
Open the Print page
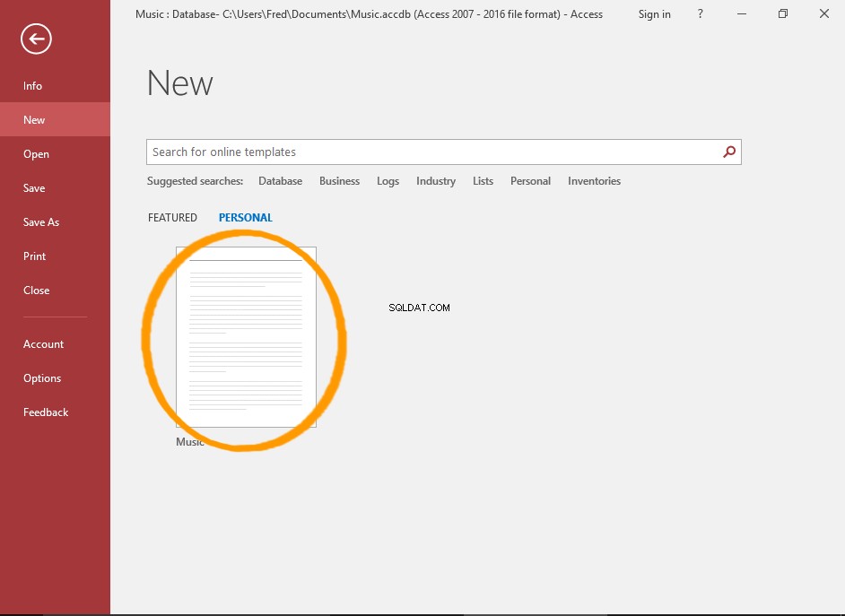34,256
